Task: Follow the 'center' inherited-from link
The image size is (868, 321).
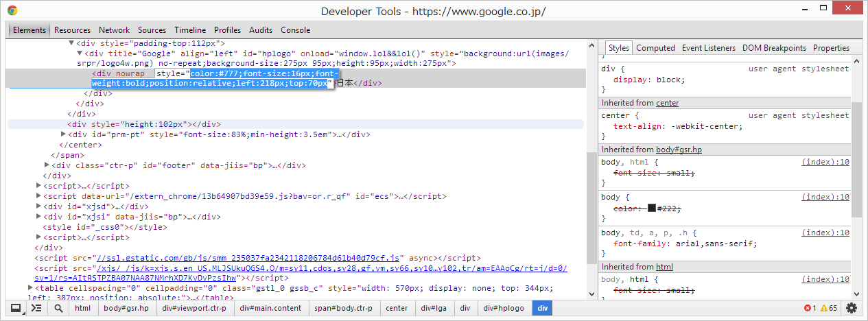Action: 667,103
